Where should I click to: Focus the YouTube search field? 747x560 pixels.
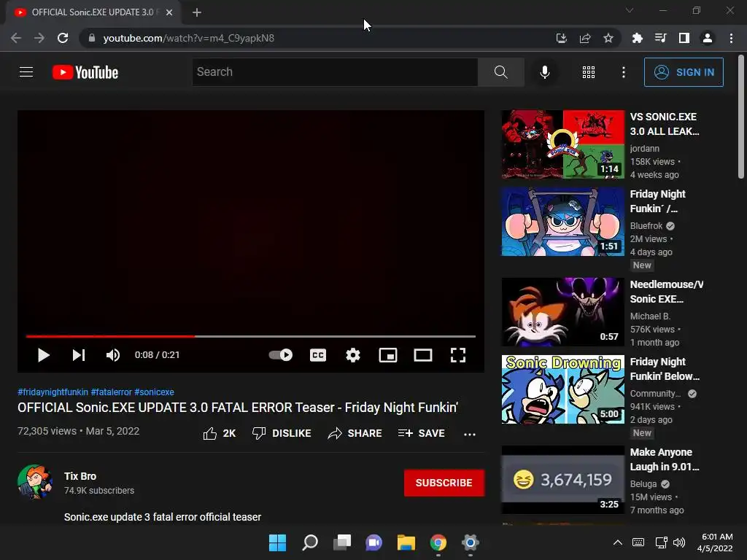(x=335, y=72)
